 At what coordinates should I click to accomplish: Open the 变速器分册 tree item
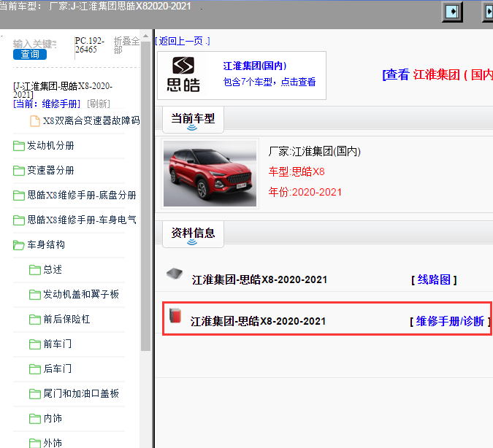(x=50, y=170)
